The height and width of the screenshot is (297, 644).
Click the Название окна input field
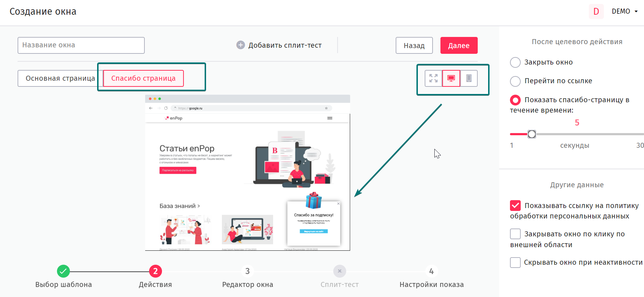(x=81, y=45)
